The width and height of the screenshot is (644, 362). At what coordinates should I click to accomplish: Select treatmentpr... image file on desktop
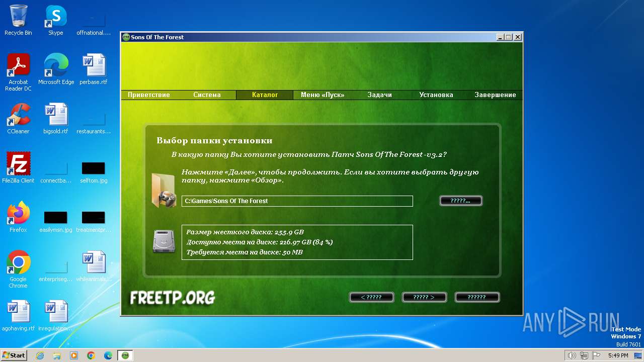click(94, 221)
